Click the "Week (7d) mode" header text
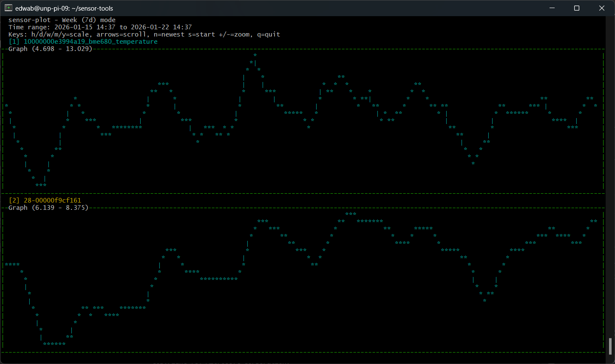Image resolution: width=615 pixels, height=364 pixels. [90, 20]
